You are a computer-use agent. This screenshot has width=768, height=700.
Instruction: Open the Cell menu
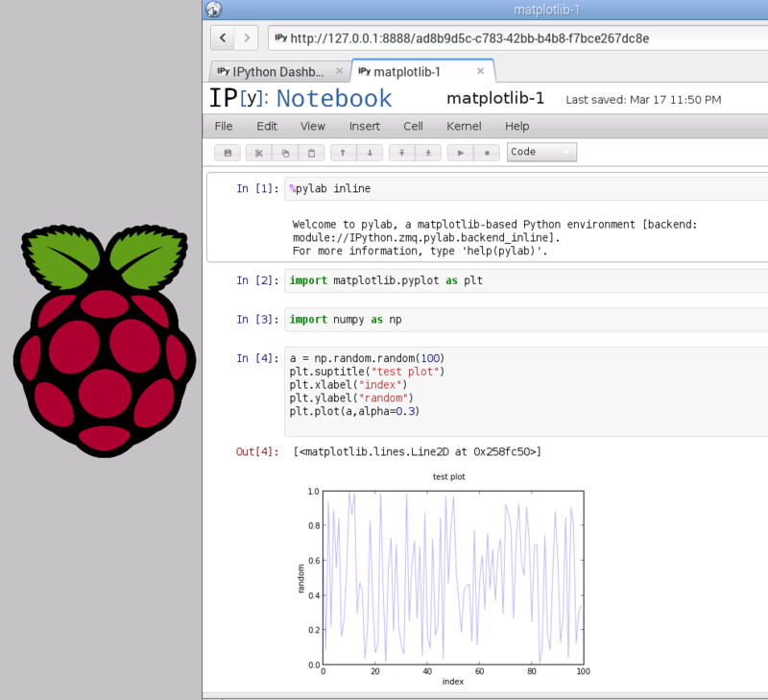(x=413, y=127)
